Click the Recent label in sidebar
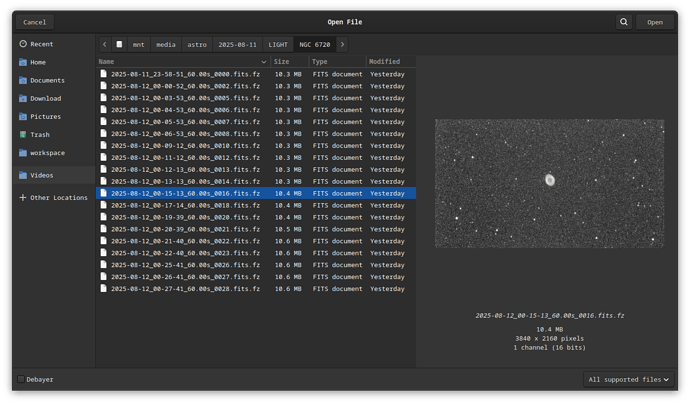This screenshot has height=404, width=690. pyautogui.click(x=42, y=44)
